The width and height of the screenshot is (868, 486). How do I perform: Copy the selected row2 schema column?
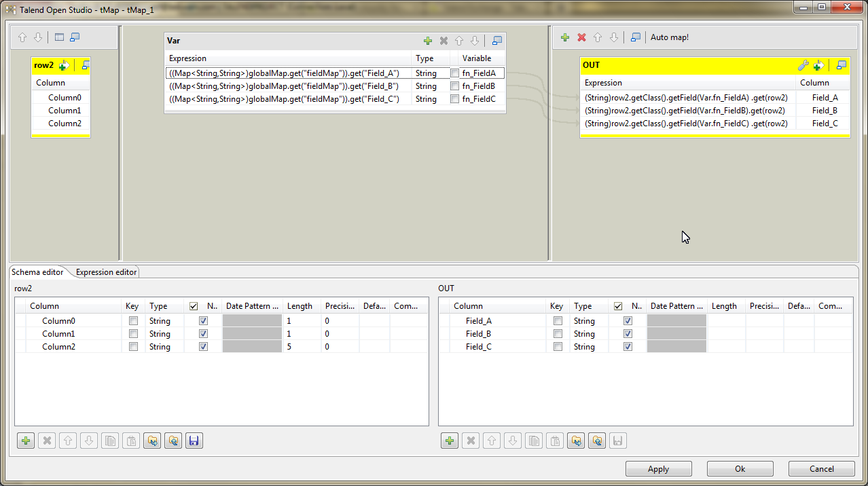coord(110,441)
